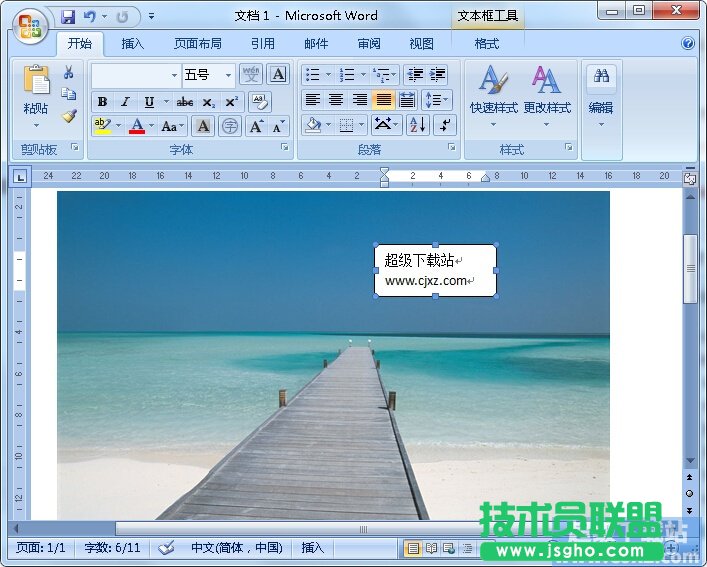Customize quick access toolbar dropdown
The height and width of the screenshot is (567, 707).
(x=152, y=17)
